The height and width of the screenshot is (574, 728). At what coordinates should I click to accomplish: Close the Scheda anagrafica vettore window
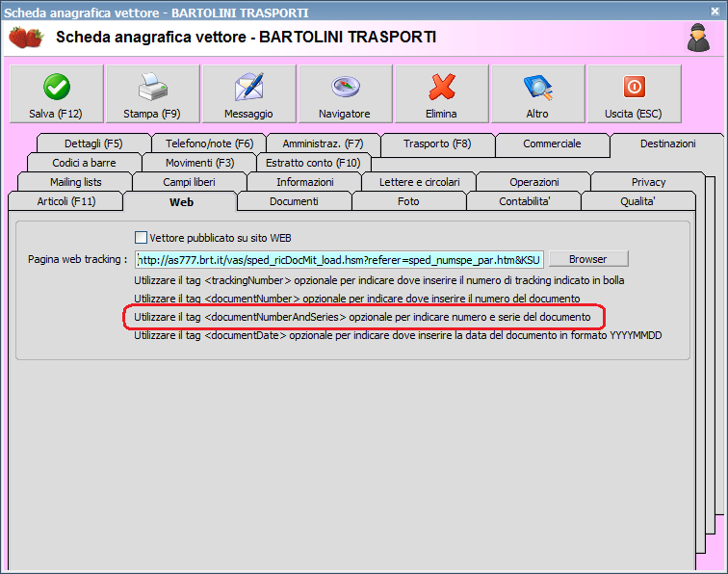pos(715,12)
